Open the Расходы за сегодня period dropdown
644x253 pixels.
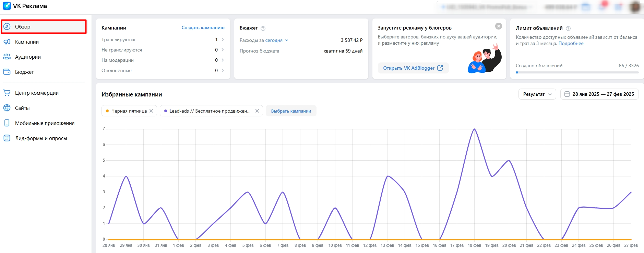click(x=287, y=40)
